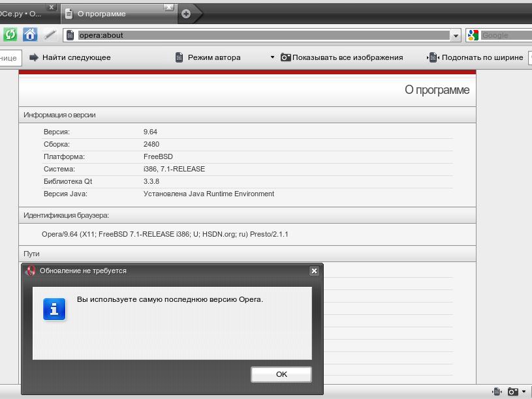The height and width of the screenshot is (399, 532).
Task: Open the address bar history dropdown
Action: pos(456,35)
